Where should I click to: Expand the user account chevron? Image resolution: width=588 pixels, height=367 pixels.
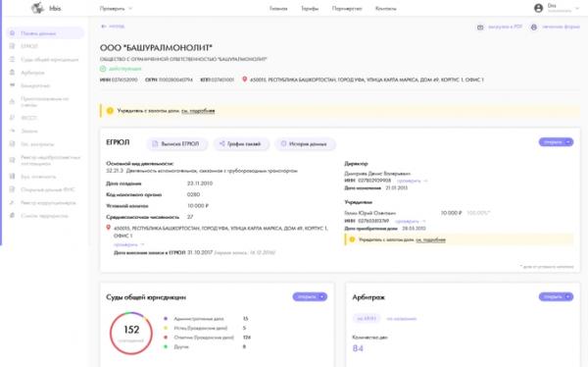[577, 8]
